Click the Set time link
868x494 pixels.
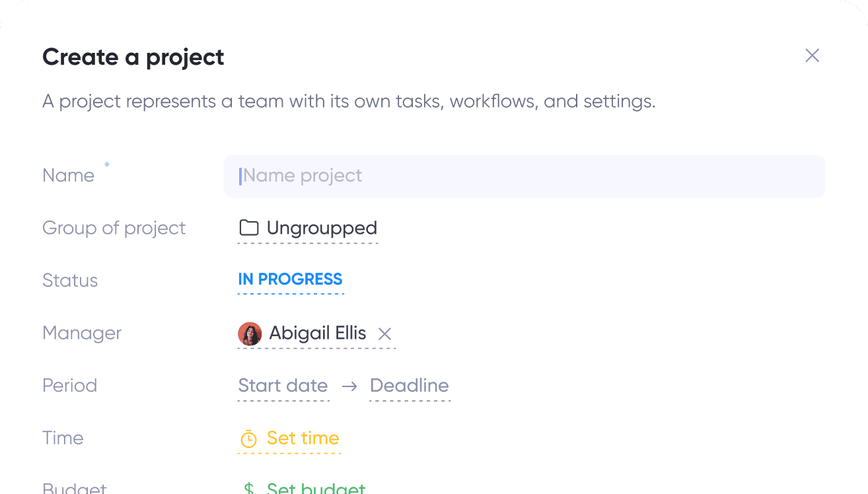[x=303, y=438]
